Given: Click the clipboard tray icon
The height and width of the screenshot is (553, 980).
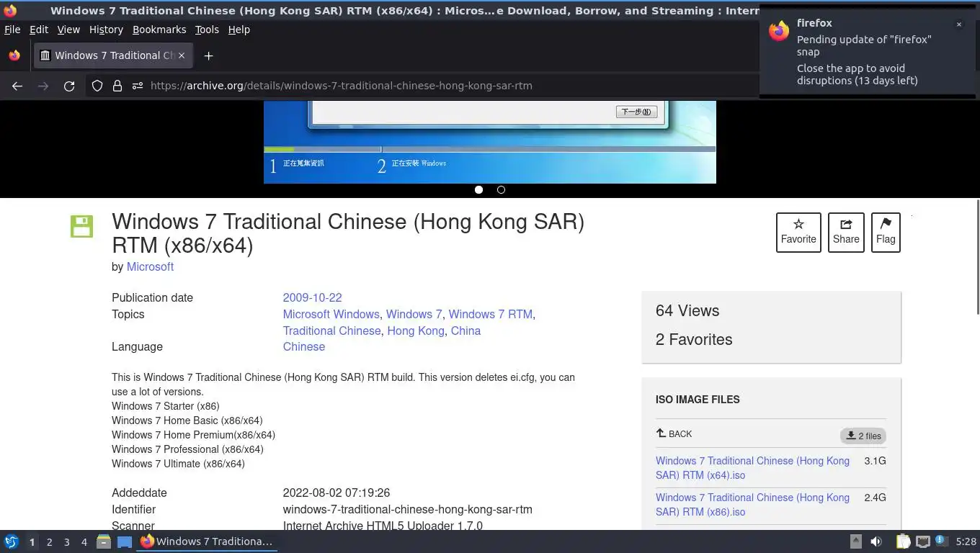Looking at the screenshot, I should (x=903, y=541).
